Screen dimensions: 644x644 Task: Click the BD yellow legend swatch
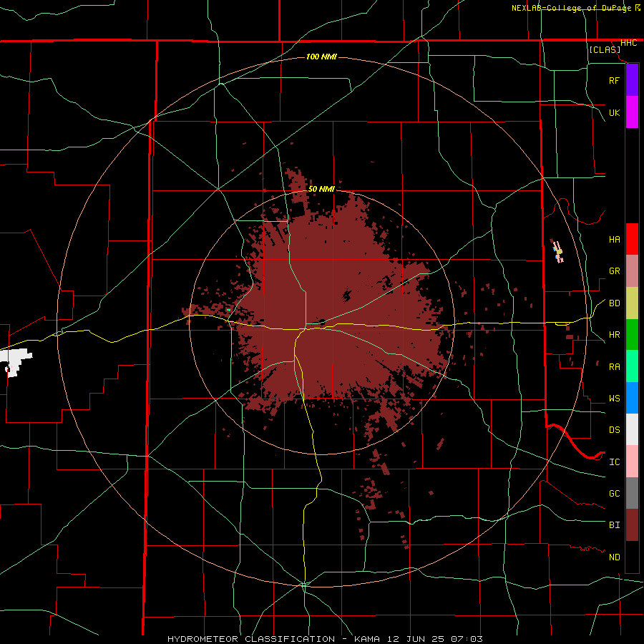pyautogui.click(x=632, y=303)
